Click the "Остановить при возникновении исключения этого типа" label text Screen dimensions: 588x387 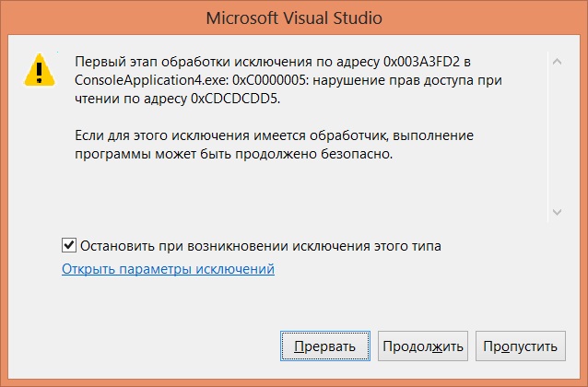261,246
